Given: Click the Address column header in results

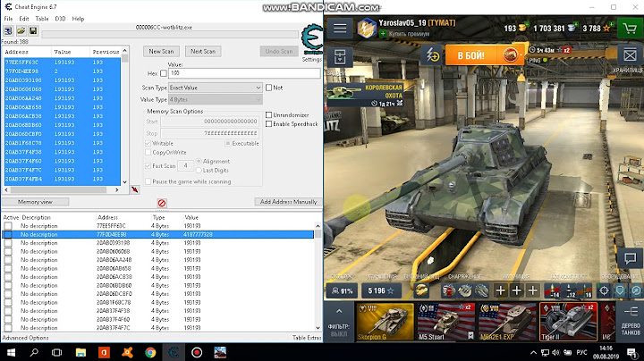Looking at the screenshot, I should point(28,52).
